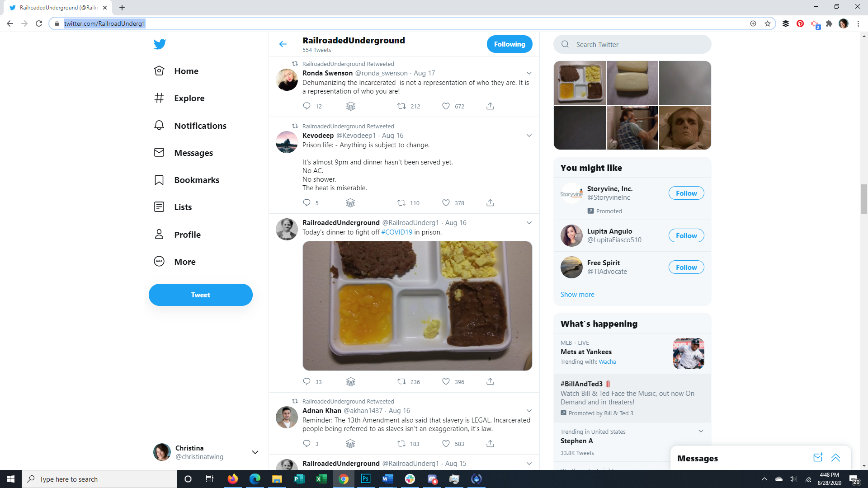The width and height of the screenshot is (868, 488).
Task: Click the Search Twitter field
Action: click(632, 44)
